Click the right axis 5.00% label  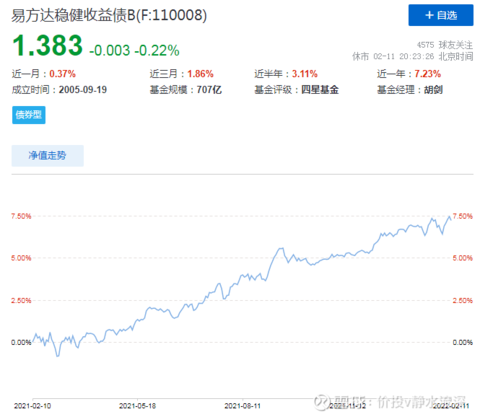(x=462, y=258)
